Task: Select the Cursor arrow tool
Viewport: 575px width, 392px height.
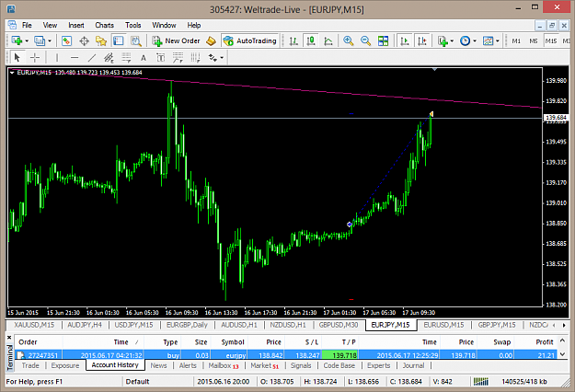Action: click(x=17, y=58)
